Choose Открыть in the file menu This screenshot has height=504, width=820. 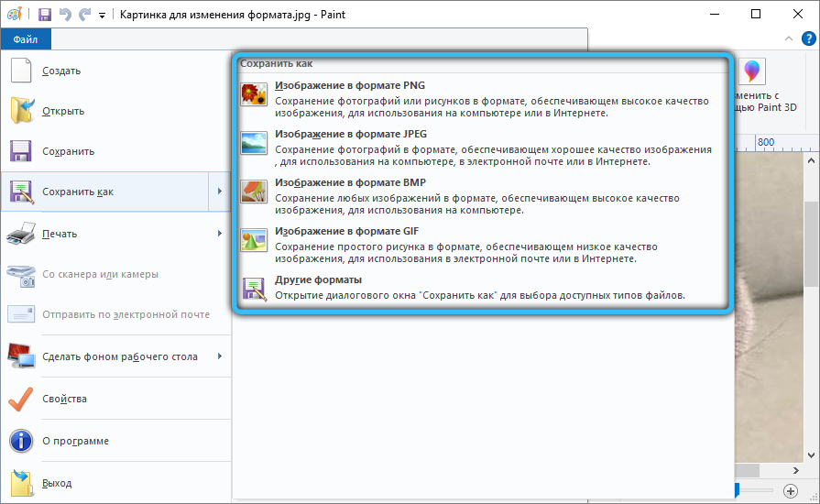tap(63, 111)
